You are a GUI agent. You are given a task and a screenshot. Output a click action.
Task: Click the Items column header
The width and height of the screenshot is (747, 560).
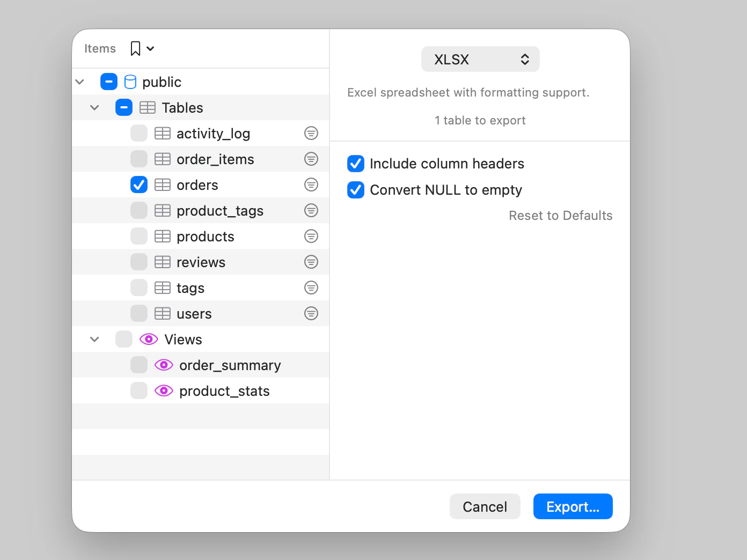pyautogui.click(x=100, y=48)
